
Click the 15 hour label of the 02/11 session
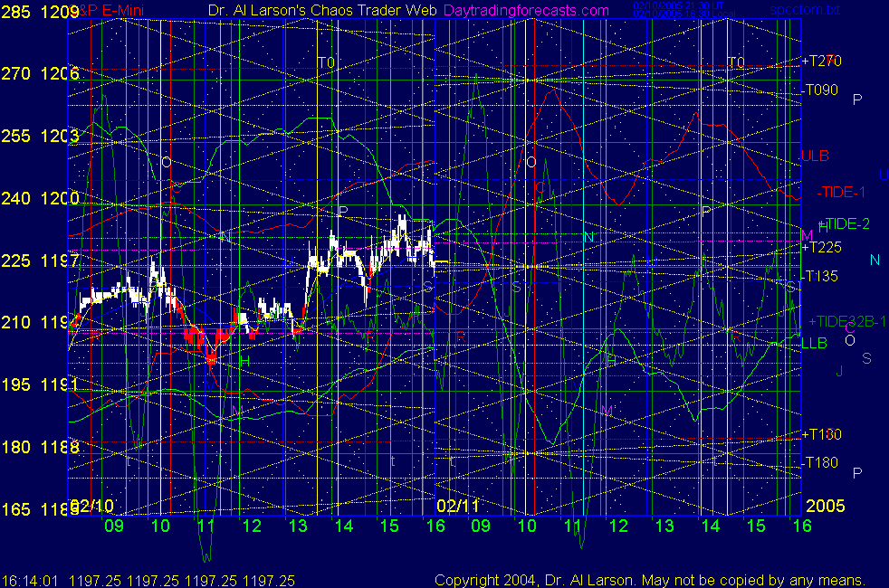tap(756, 526)
